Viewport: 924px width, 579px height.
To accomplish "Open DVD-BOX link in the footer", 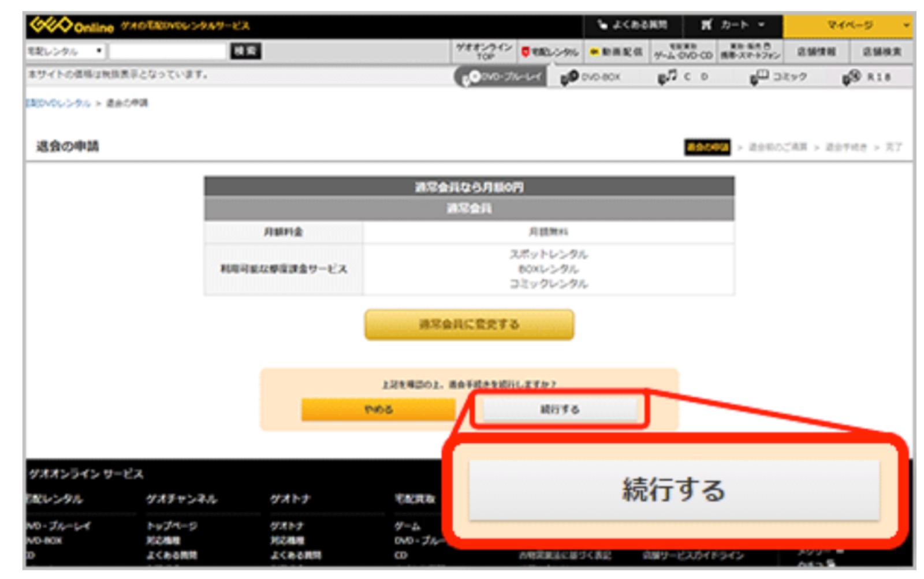I will pos(44,541).
